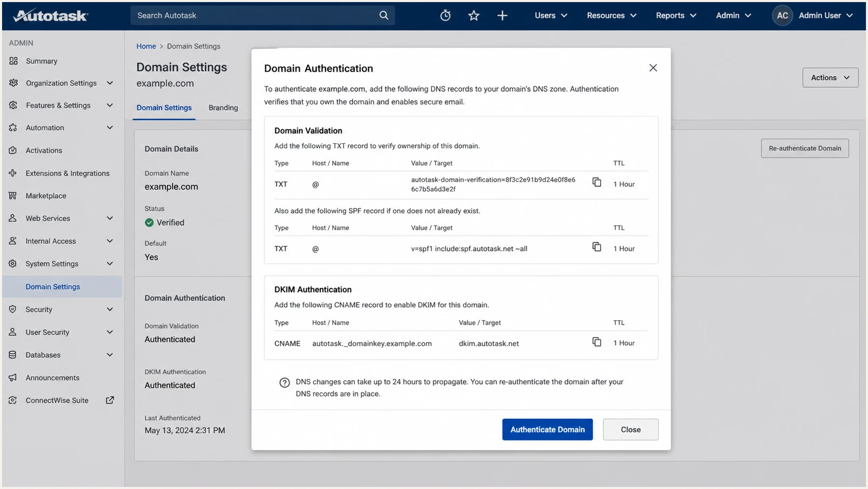The image size is (868, 489).
Task: Expand Internal Access section chevron
Action: (x=110, y=241)
